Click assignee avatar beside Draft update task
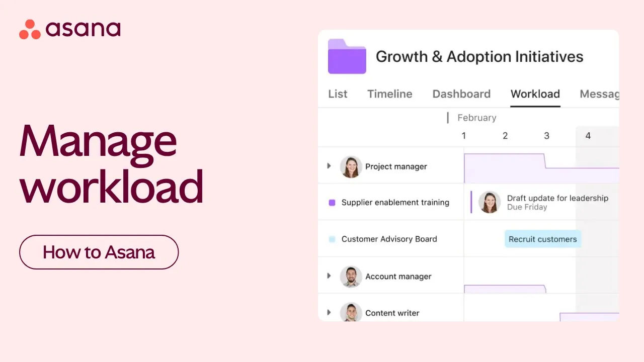Image resolution: width=644 pixels, height=362 pixels. tap(490, 202)
